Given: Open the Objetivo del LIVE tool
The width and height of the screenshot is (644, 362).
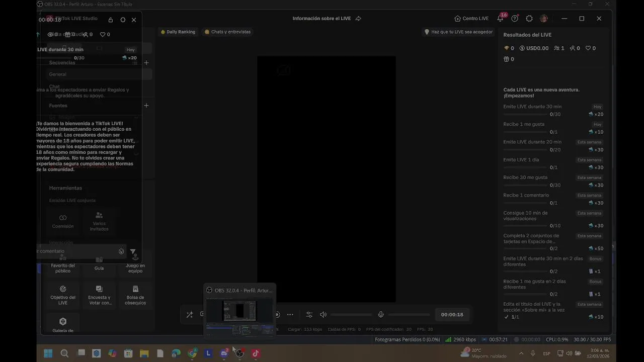Looking at the screenshot, I should (63, 295).
